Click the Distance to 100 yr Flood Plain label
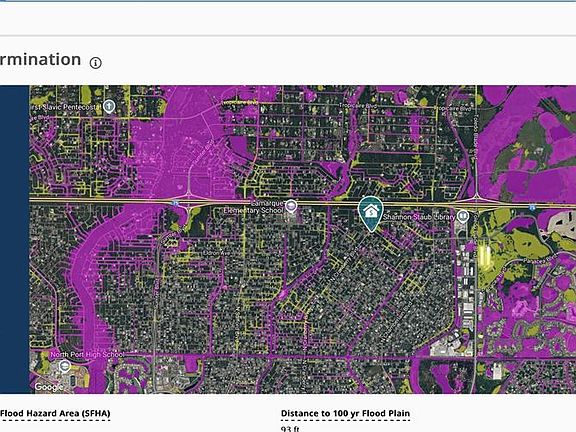This screenshot has height=432, width=576. pos(345,413)
